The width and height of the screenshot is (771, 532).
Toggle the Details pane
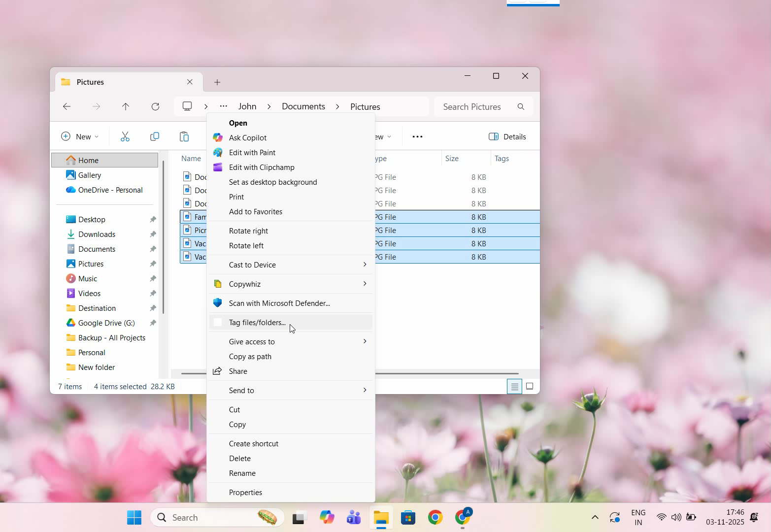tap(507, 136)
